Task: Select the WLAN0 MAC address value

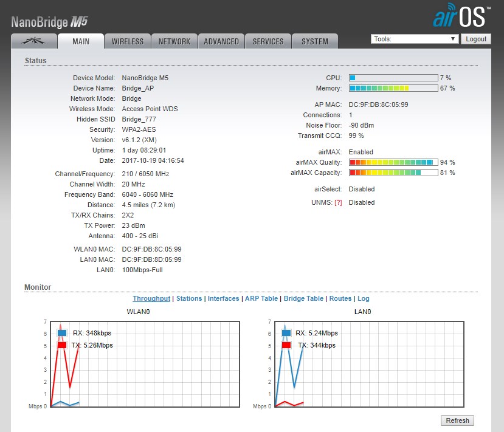Action: tap(152, 249)
